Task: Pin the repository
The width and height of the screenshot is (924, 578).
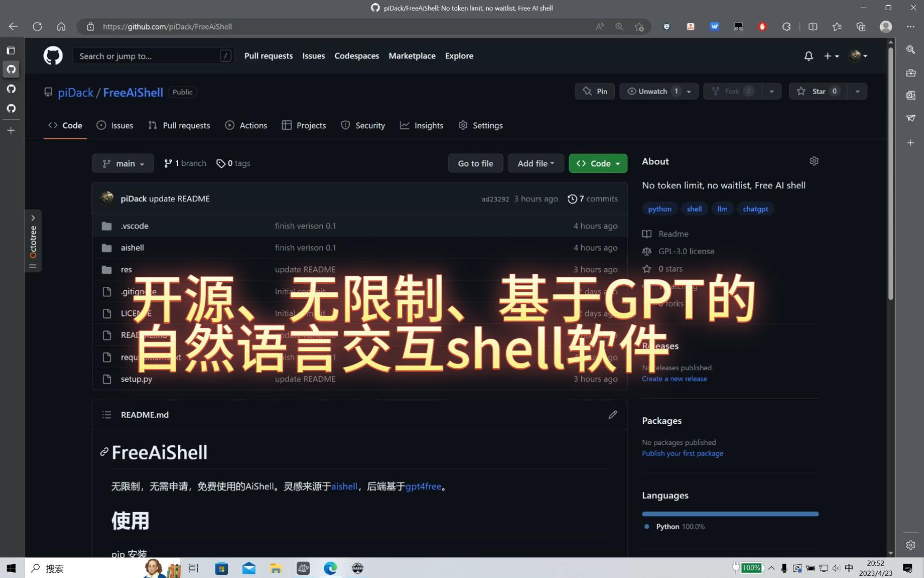Action: click(x=594, y=91)
